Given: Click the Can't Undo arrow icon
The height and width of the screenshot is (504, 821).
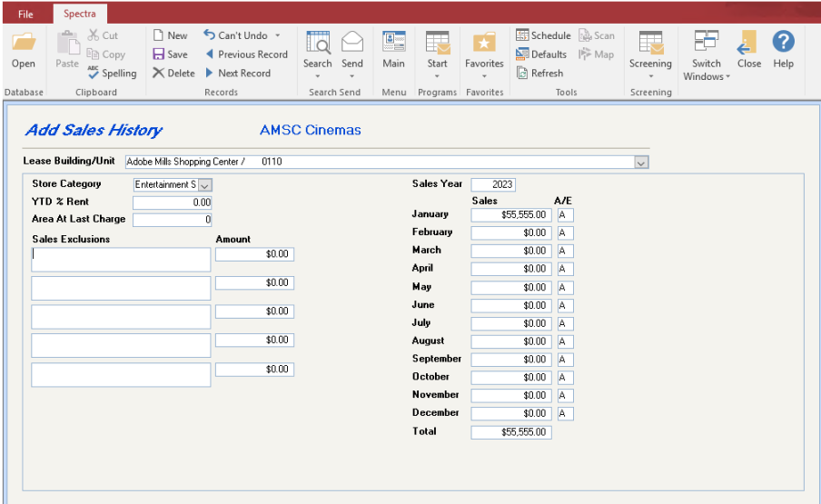Looking at the screenshot, I should point(210,35).
